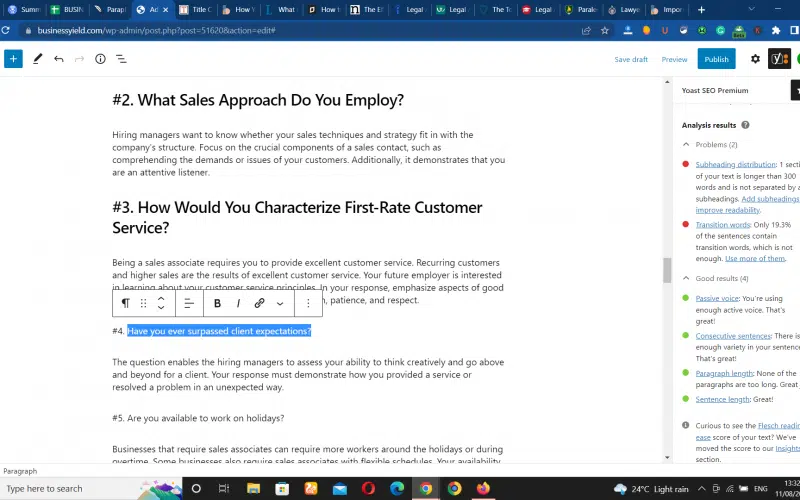Click the link icon in block toolbar
The image size is (800, 500).
[x=259, y=303]
